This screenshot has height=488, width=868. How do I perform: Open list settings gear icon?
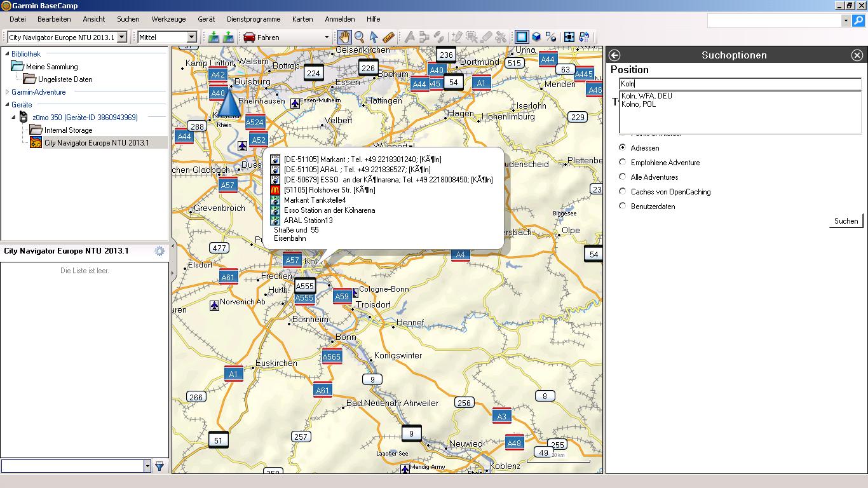(x=159, y=251)
